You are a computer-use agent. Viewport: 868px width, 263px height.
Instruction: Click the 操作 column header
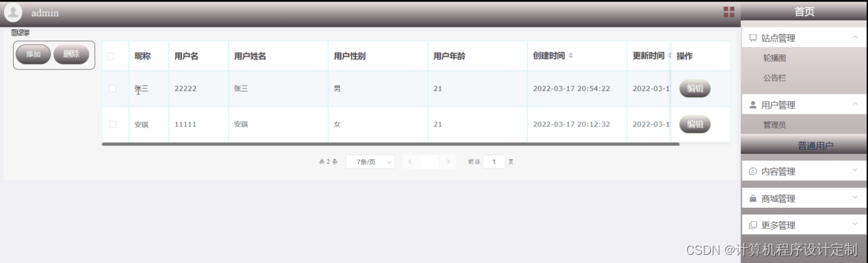click(685, 56)
